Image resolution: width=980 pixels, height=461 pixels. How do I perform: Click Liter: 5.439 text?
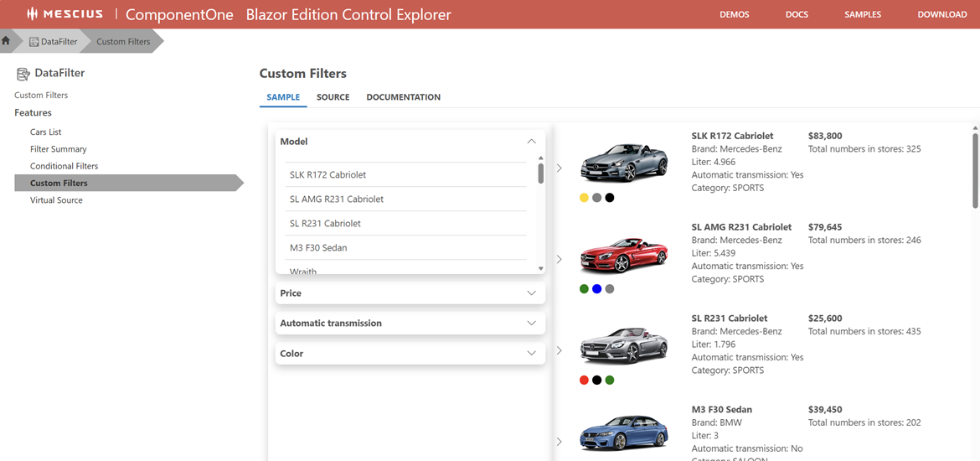coord(714,253)
